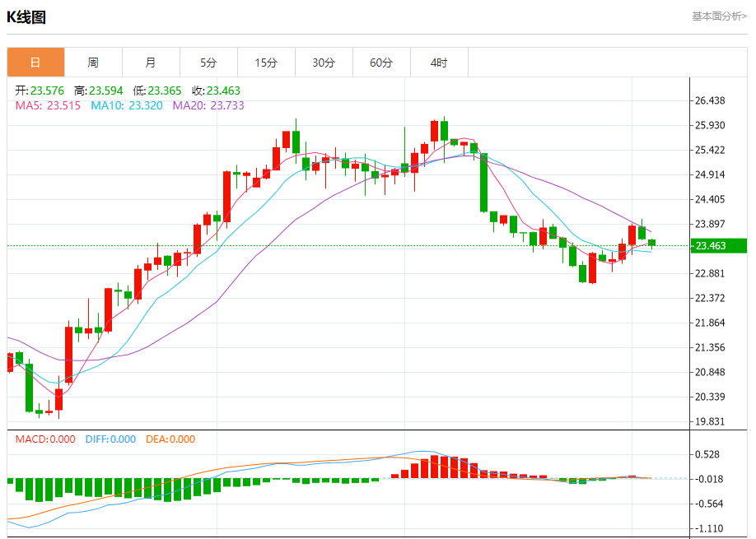Open the 30分 interval tab

(x=324, y=63)
